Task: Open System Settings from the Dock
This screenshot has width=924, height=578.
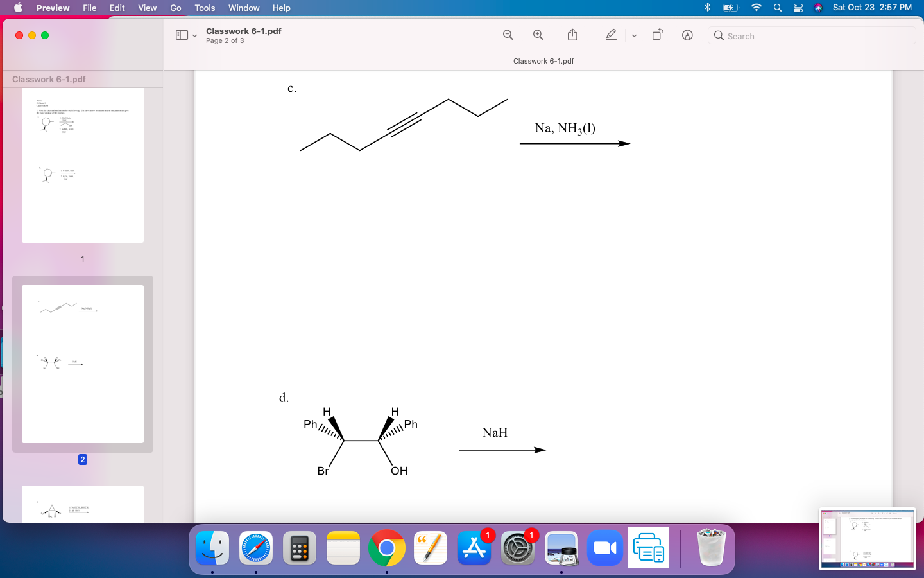Action: 518,548
